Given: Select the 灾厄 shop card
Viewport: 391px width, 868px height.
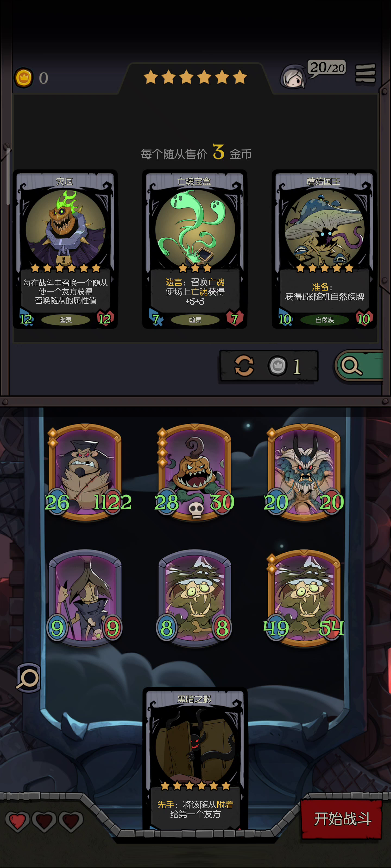Looking at the screenshot, I should tap(65, 249).
